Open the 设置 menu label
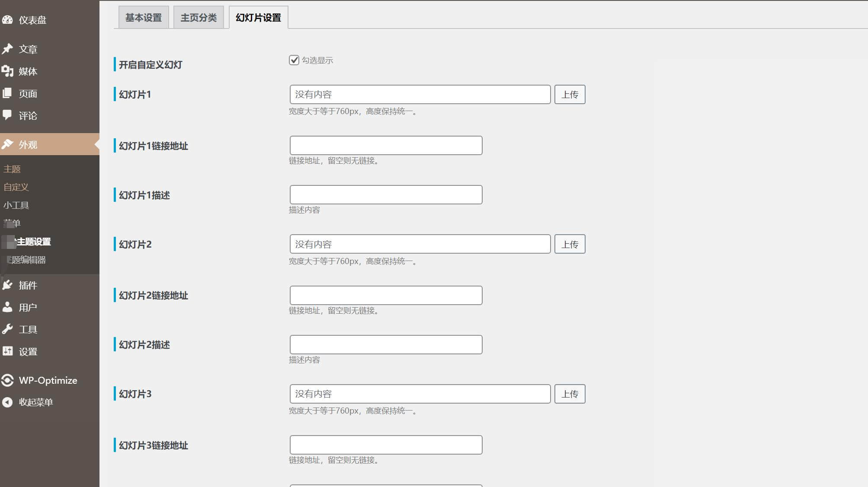868x487 pixels. [28, 352]
